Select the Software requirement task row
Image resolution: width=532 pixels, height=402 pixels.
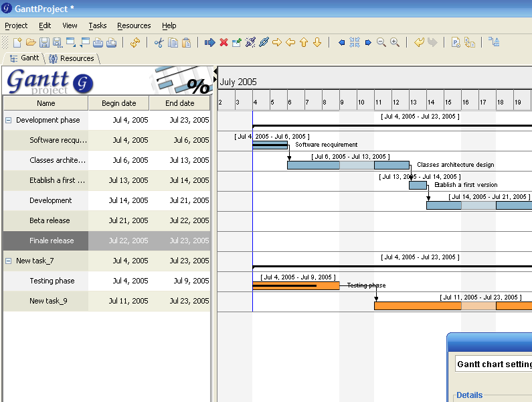click(107, 140)
